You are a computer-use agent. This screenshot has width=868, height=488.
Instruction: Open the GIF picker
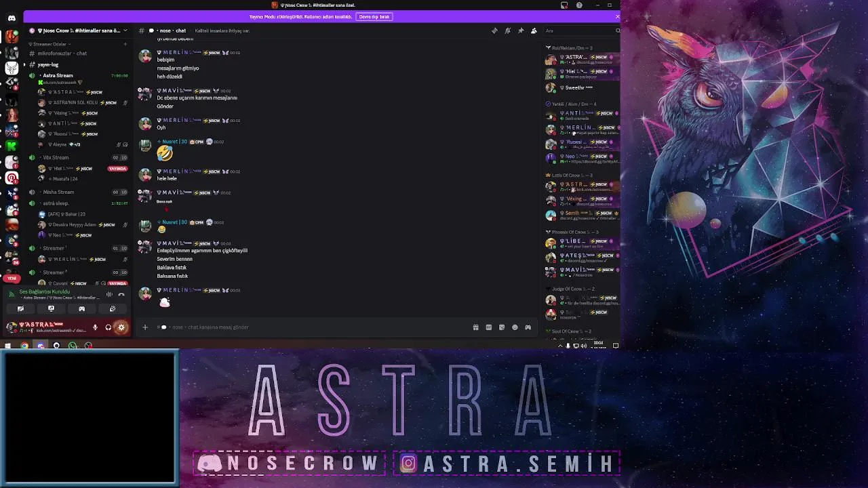click(488, 327)
